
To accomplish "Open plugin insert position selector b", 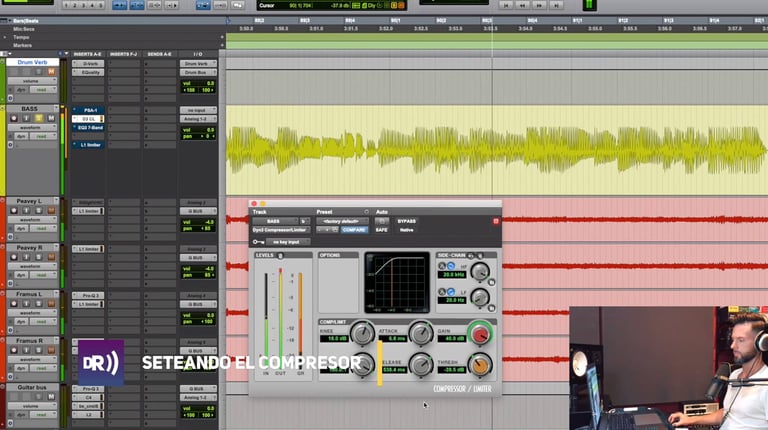I will click(304, 221).
